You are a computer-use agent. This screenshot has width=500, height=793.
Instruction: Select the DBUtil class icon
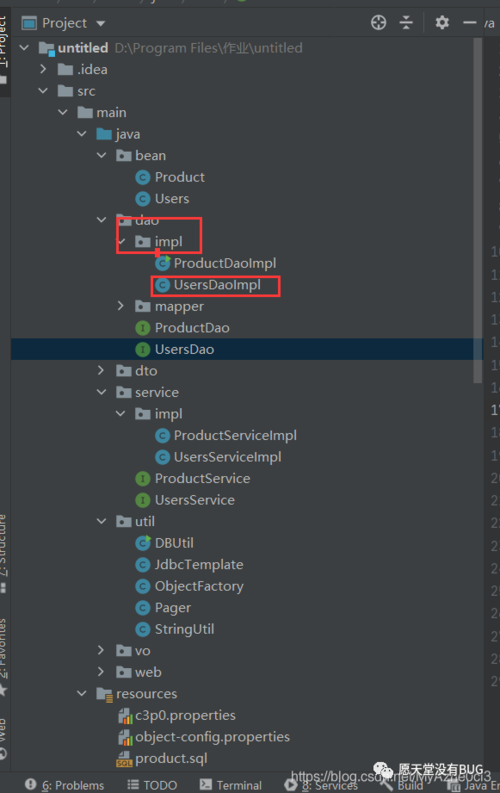143,543
